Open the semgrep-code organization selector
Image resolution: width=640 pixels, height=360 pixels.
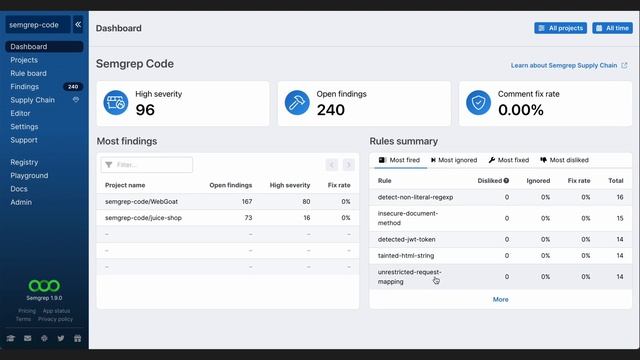38,25
